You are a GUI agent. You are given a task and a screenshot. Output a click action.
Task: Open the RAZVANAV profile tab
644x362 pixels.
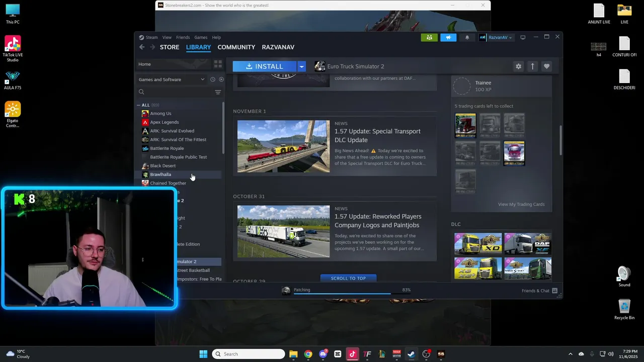point(278,47)
